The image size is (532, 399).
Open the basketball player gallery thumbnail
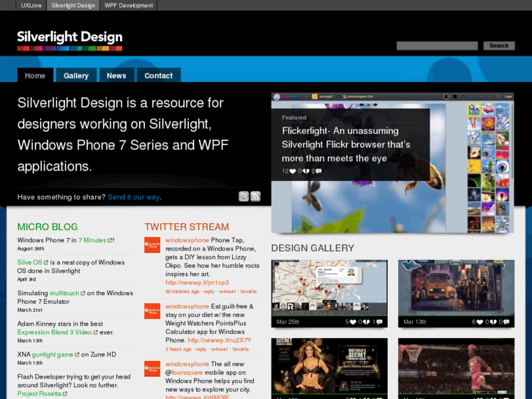(x=456, y=366)
